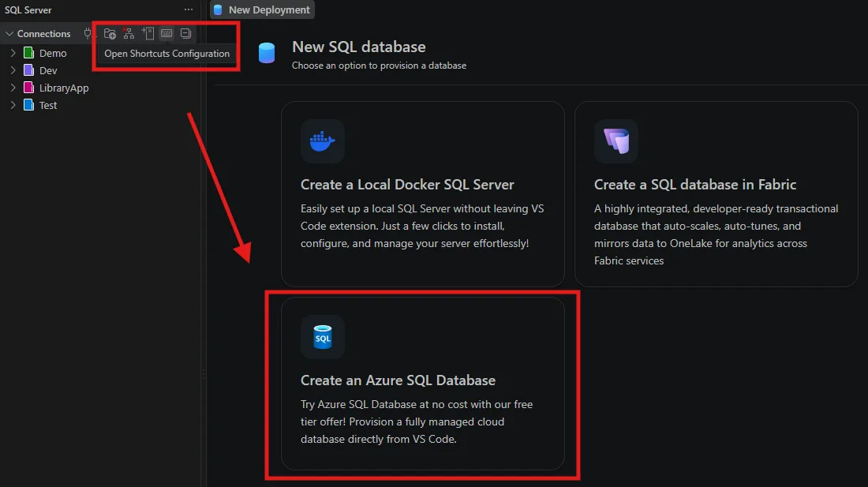Click the sidebar sash handle dots
Viewport: 868px width, 487px height.
tap(203, 373)
